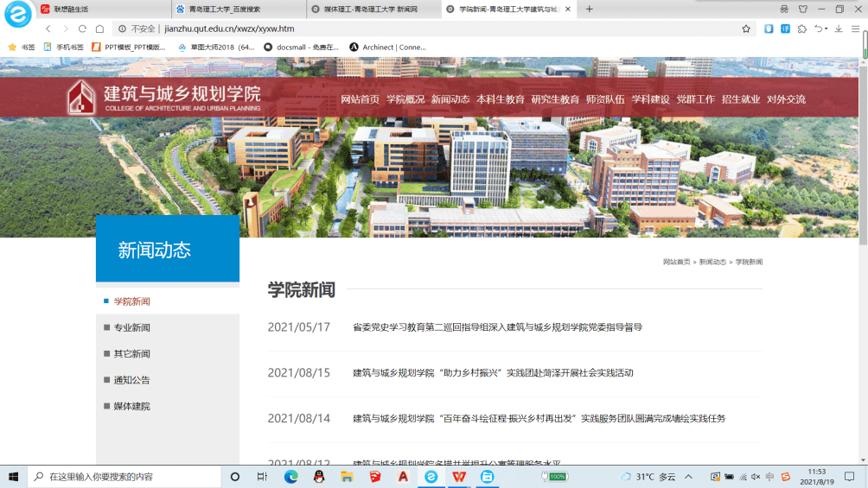Click the browser back arrow

tap(48, 29)
